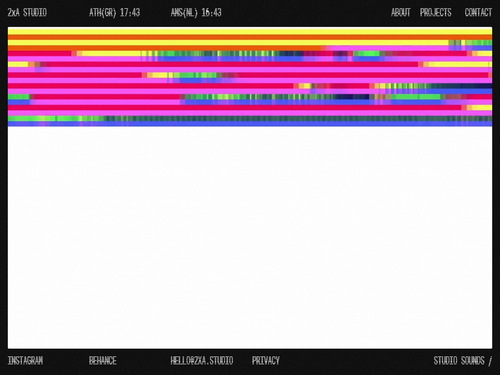
Task: Click the AMS(NL) 16:43 clock text
Action: point(196,13)
